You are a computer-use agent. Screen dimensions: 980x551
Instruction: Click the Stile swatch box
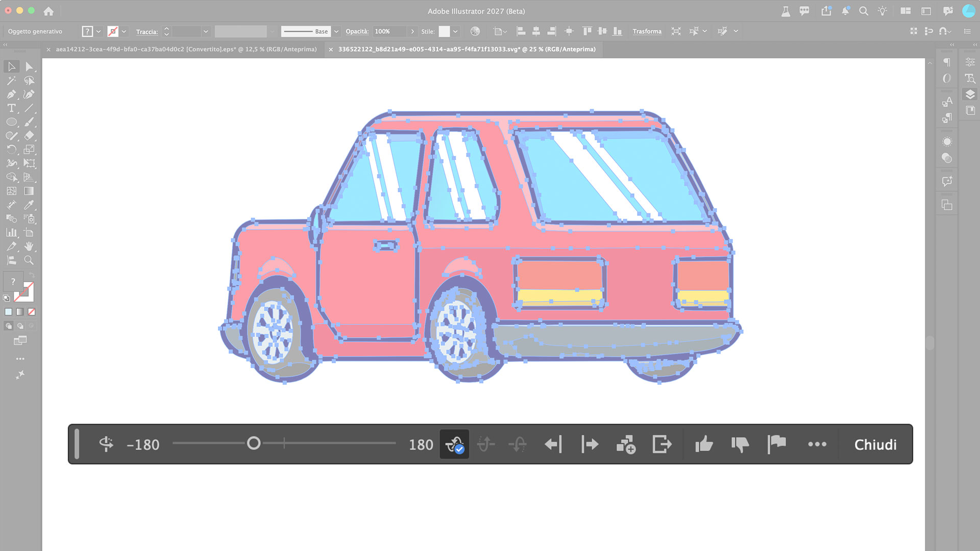[x=445, y=32]
